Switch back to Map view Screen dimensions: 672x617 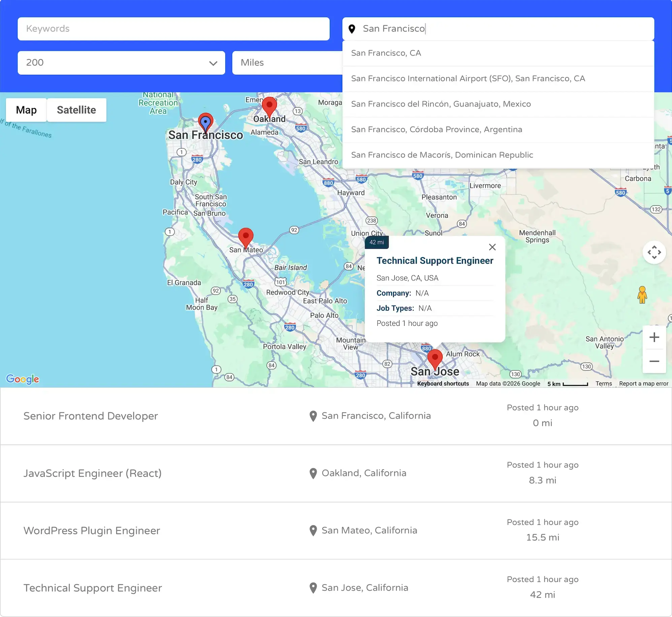tap(26, 110)
